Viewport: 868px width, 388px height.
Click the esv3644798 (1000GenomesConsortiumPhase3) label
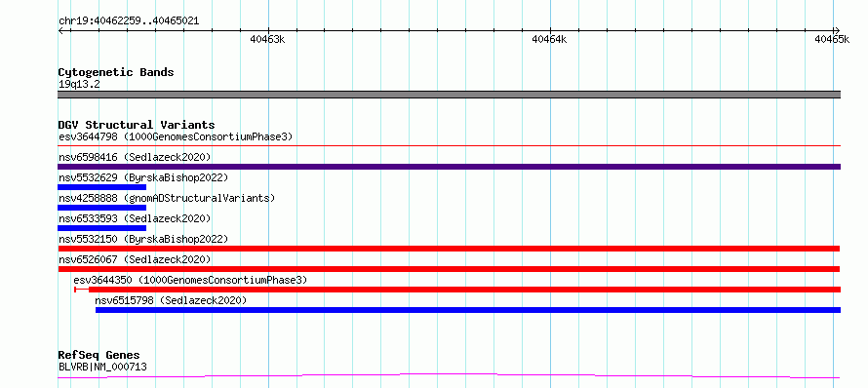click(176, 136)
